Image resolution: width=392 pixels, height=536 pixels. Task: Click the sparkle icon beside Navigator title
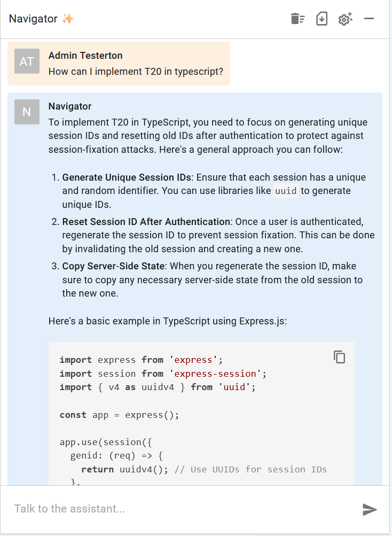[68, 19]
